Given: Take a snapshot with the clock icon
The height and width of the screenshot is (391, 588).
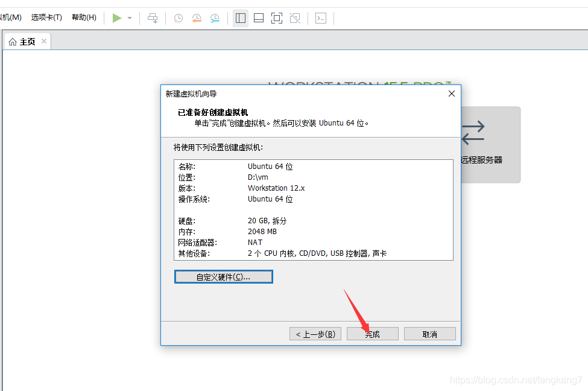Looking at the screenshot, I should pos(178,18).
